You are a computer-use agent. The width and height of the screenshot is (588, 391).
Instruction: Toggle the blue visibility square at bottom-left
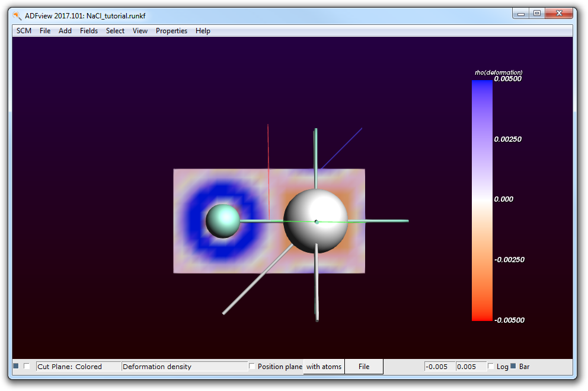coord(16,366)
